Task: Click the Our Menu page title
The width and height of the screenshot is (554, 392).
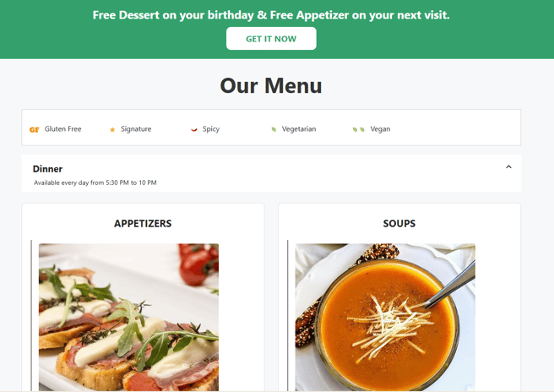Action: pos(271,85)
